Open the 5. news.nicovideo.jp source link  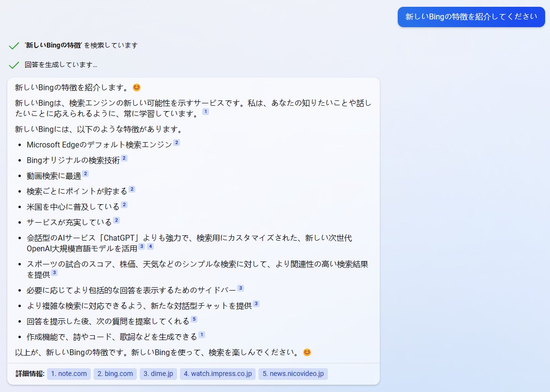[293, 374]
